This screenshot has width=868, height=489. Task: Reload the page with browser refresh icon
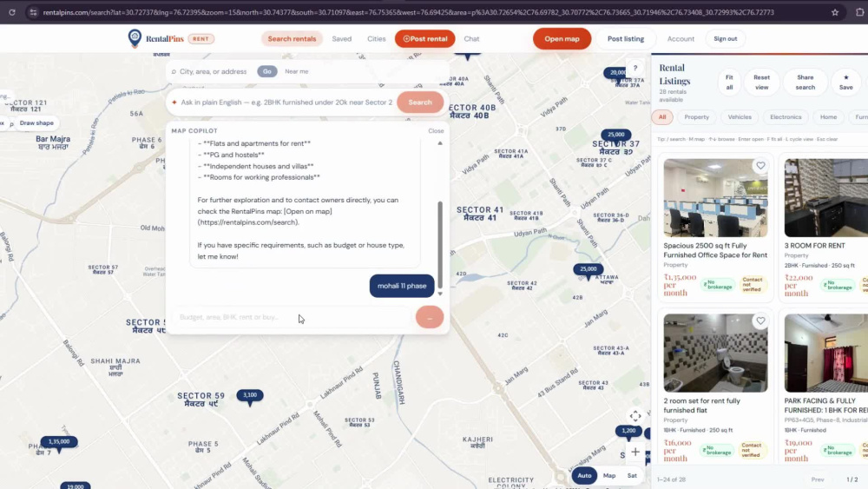click(x=11, y=12)
